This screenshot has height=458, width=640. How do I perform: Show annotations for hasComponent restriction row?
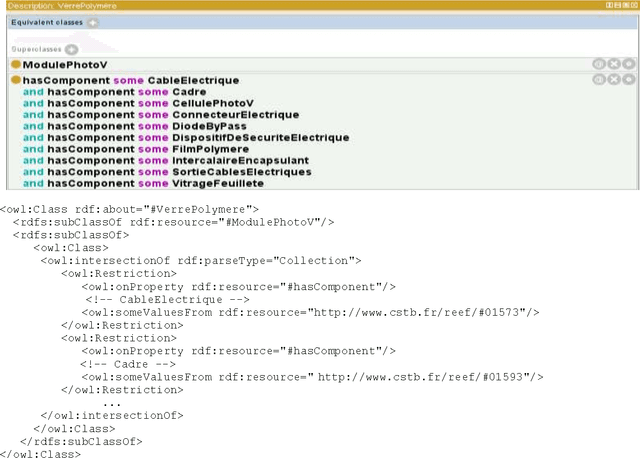click(599, 80)
